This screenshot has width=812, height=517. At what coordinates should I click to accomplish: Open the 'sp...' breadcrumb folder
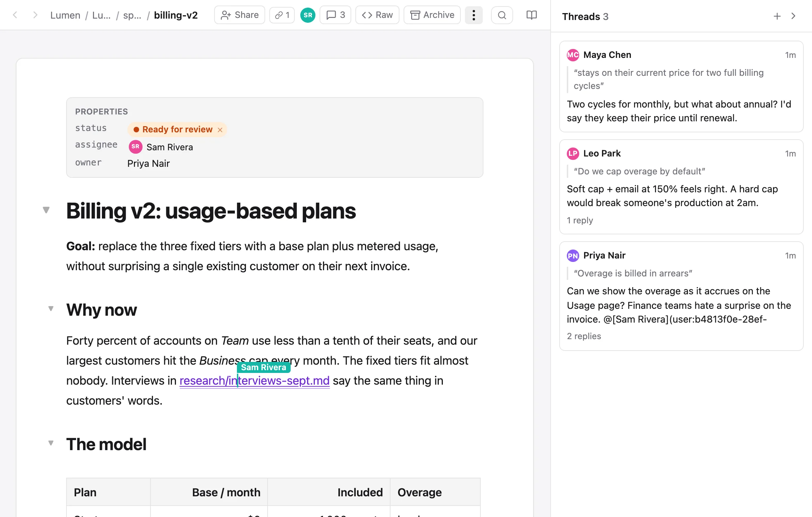132,15
